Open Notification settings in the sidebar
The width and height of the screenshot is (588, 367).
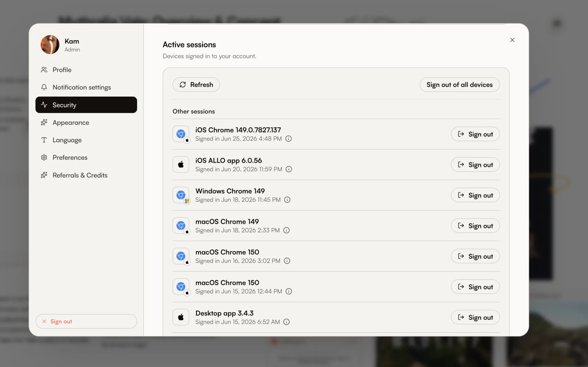(86, 87)
